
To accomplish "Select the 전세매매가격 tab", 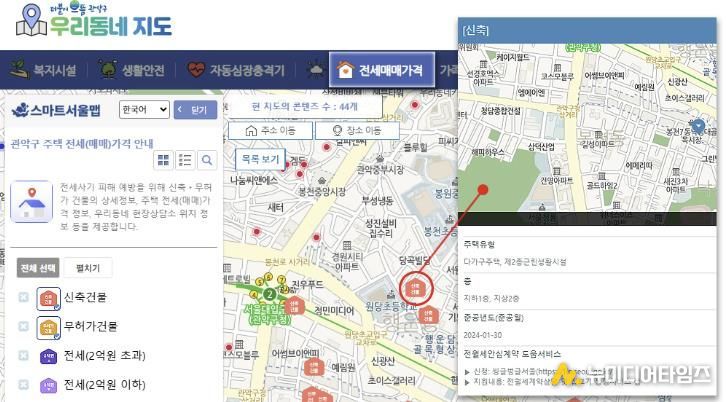I will click(384, 70).
